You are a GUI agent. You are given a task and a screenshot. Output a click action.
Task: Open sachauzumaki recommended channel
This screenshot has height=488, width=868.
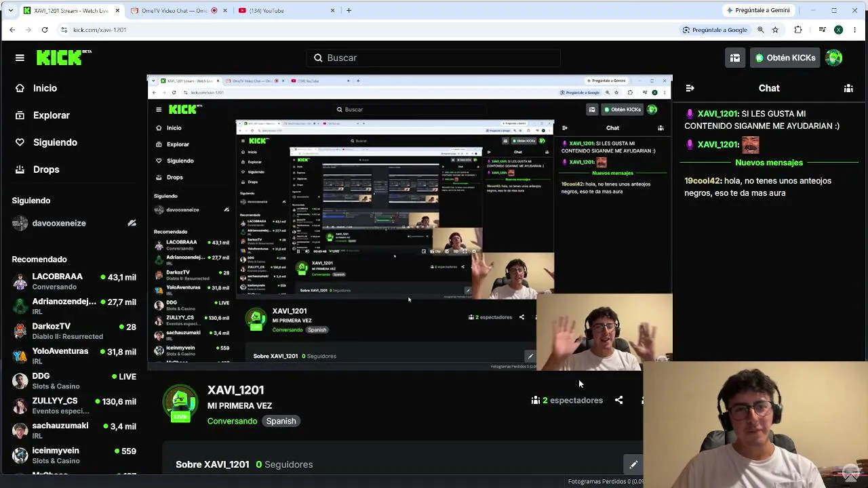73,431
